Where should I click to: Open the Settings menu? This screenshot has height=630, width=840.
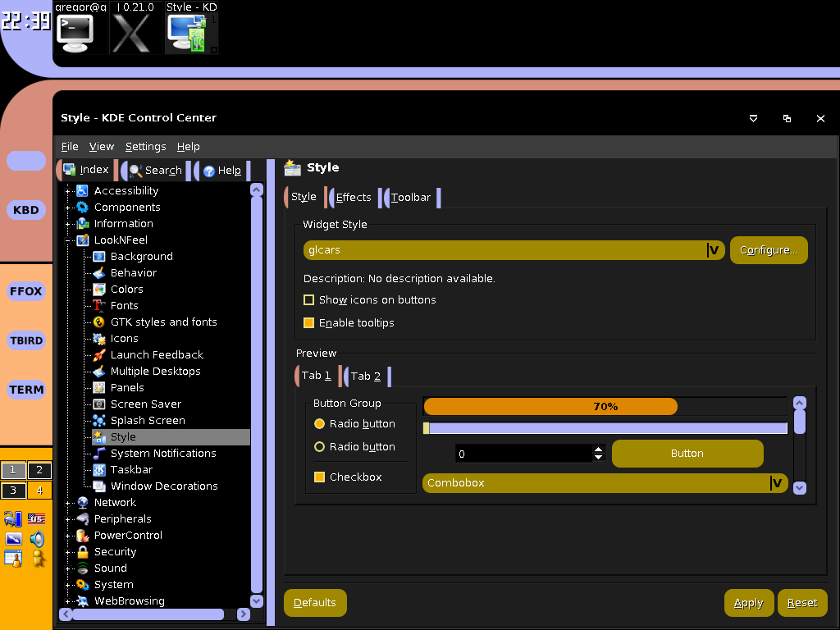(x=146, y=147)
